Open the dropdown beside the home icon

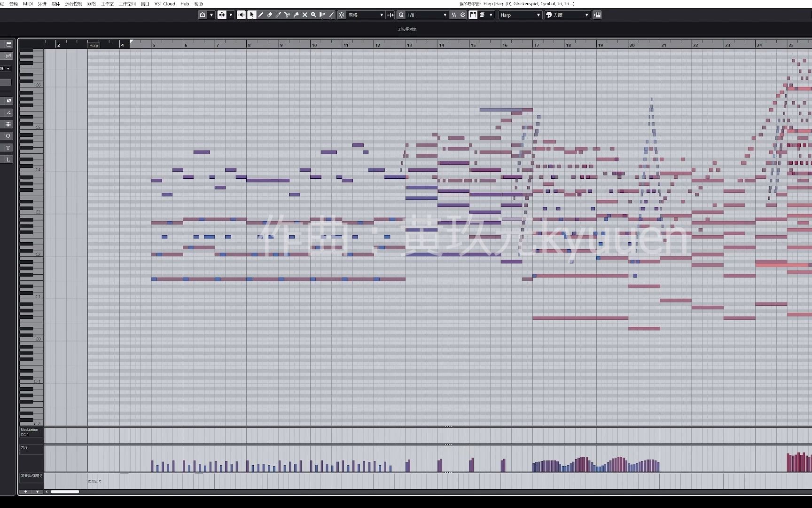[211, 15]
